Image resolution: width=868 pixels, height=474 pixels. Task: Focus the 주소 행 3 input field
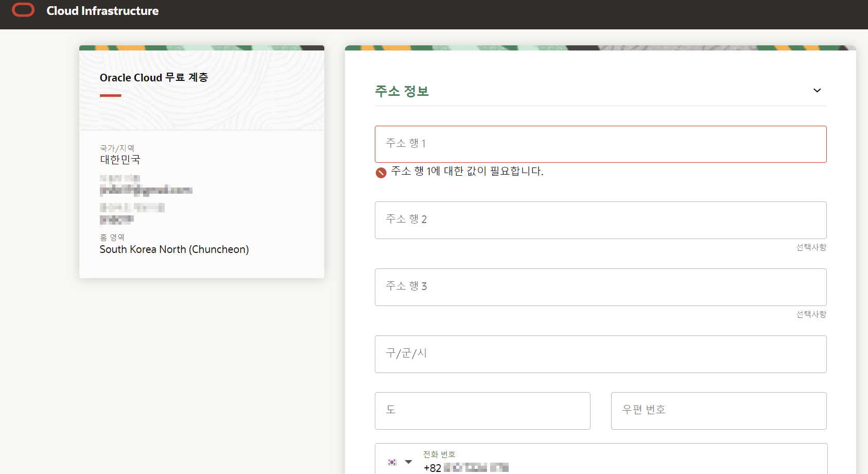(600, 287)
